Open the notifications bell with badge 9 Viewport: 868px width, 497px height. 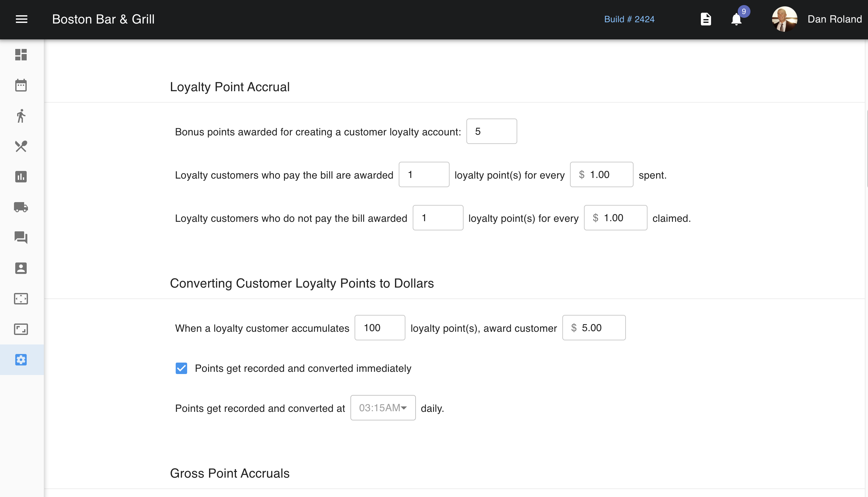tap(736, 19)
